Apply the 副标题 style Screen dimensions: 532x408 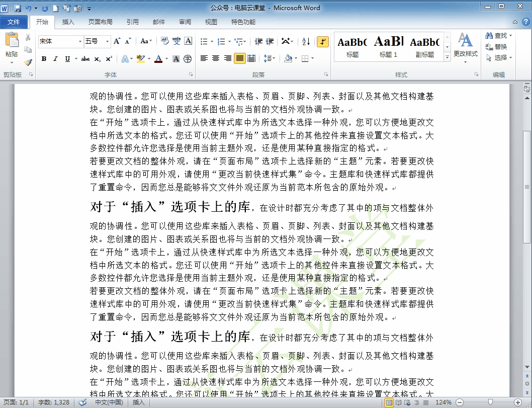(x=425, y=47)
